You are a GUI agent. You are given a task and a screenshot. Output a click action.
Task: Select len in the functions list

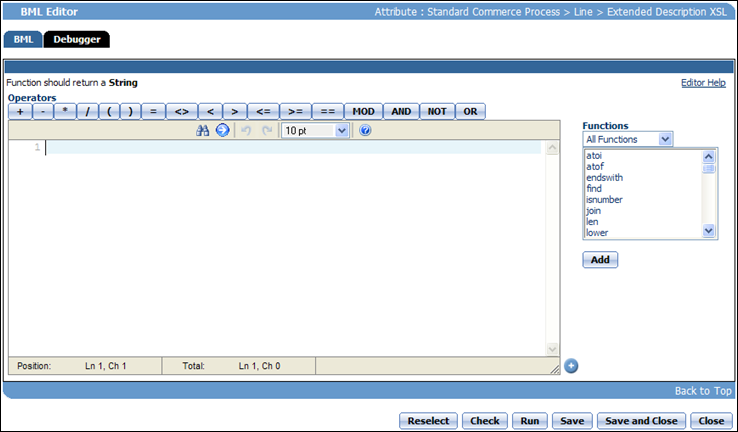pos(592,222)
